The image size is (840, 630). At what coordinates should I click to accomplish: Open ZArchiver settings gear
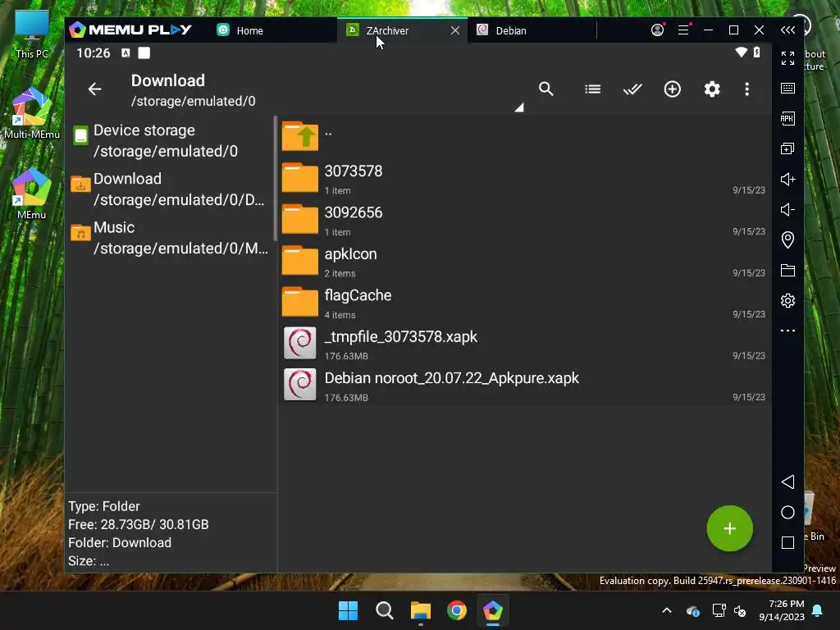(x=712, y=89)
